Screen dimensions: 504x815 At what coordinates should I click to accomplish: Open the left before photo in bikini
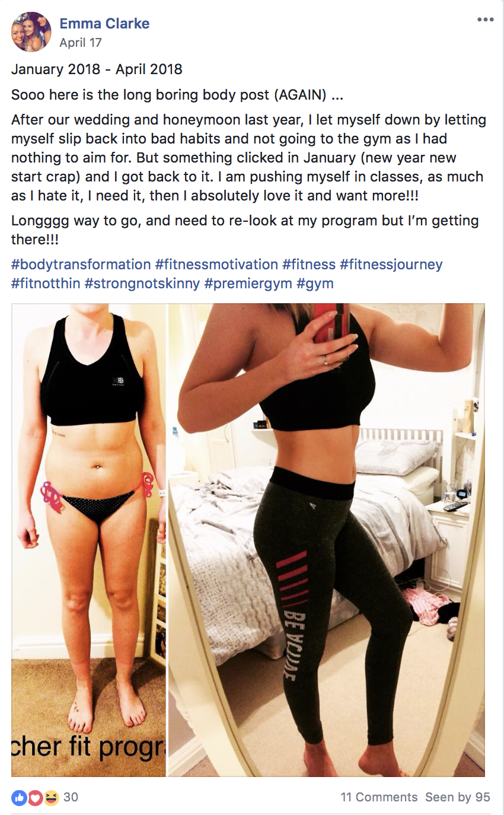(89, 540)
